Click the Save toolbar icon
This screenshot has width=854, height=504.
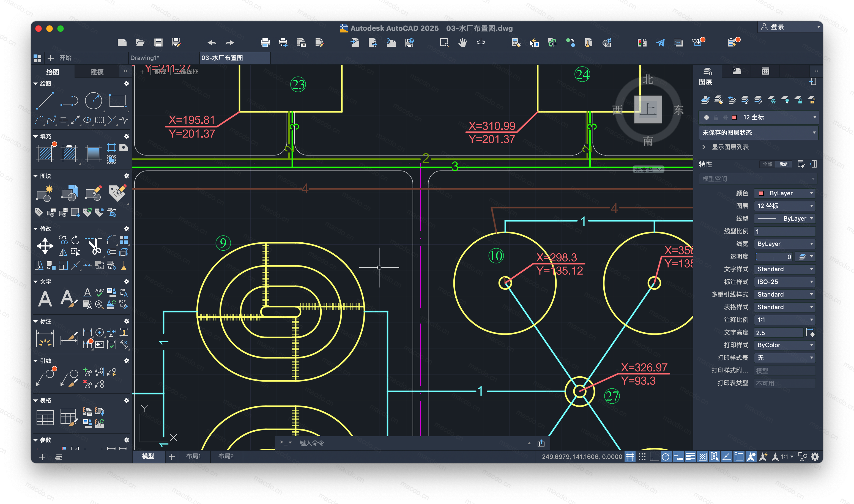[158, 42]
